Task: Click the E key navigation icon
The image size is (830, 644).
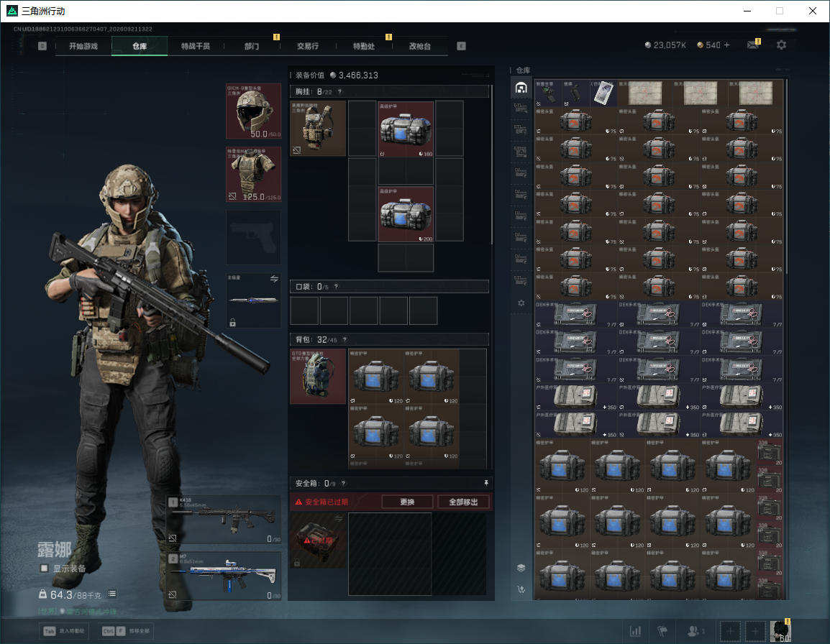Action: [x=461, y=46]
